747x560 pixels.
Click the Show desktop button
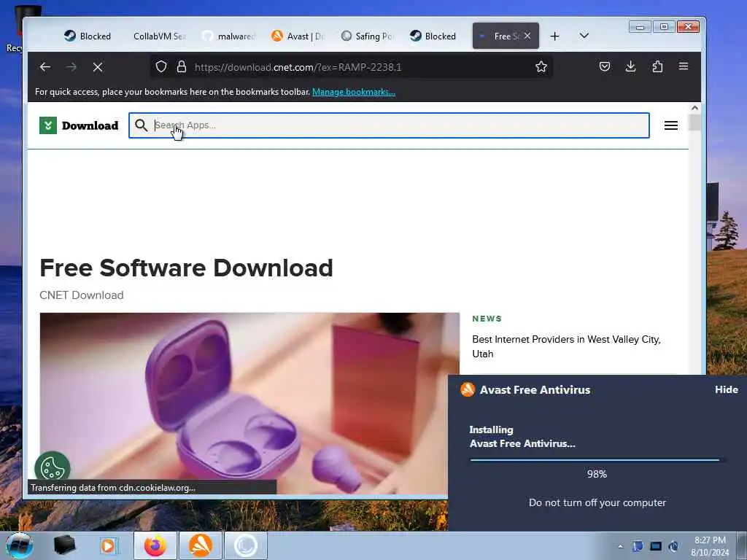pyautogui.click(x=742, y=545)
